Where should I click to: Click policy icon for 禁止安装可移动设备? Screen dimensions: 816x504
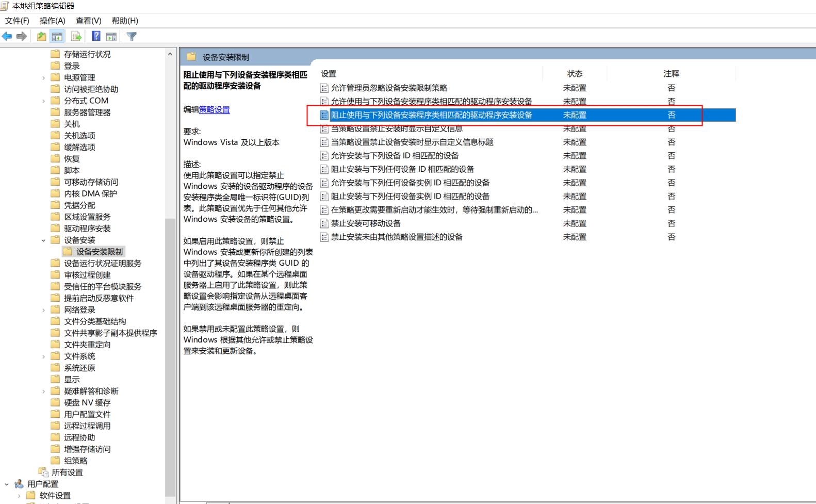point(324,223)
